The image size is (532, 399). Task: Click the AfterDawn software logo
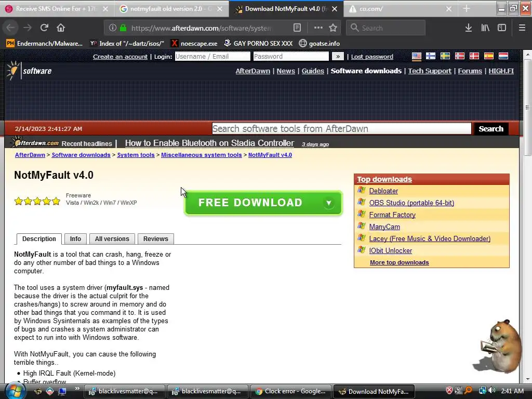pos(29,71)
